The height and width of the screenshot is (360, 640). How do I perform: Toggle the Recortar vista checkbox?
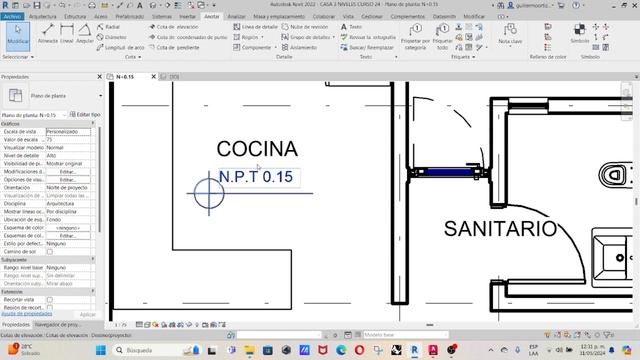coord(49,300)
